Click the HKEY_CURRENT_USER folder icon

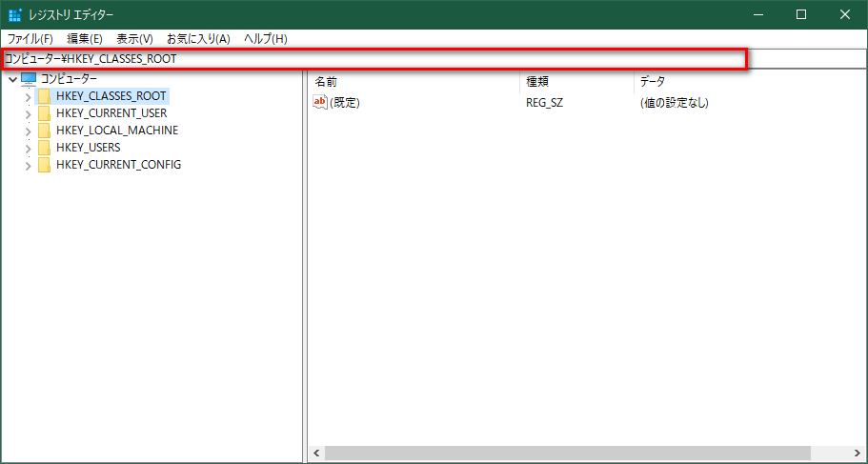(x=44, y=113)
